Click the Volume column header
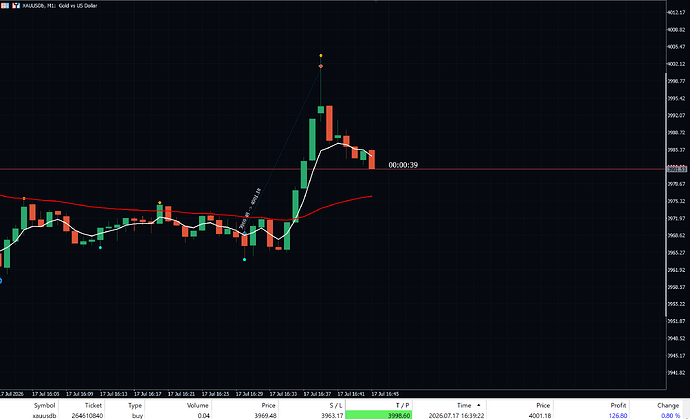The width and height of the screenshot is (690, 419). point(198,405)
